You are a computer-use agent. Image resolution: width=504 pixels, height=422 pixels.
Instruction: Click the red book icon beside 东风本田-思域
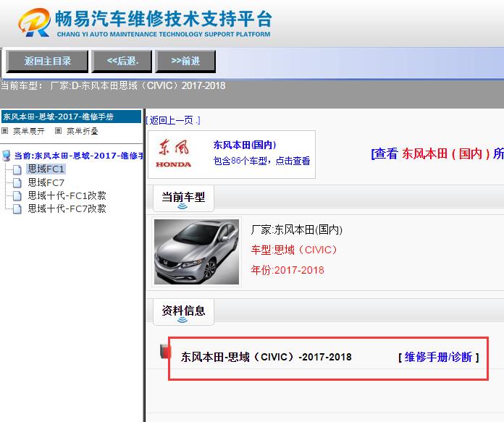coord(165,351)
